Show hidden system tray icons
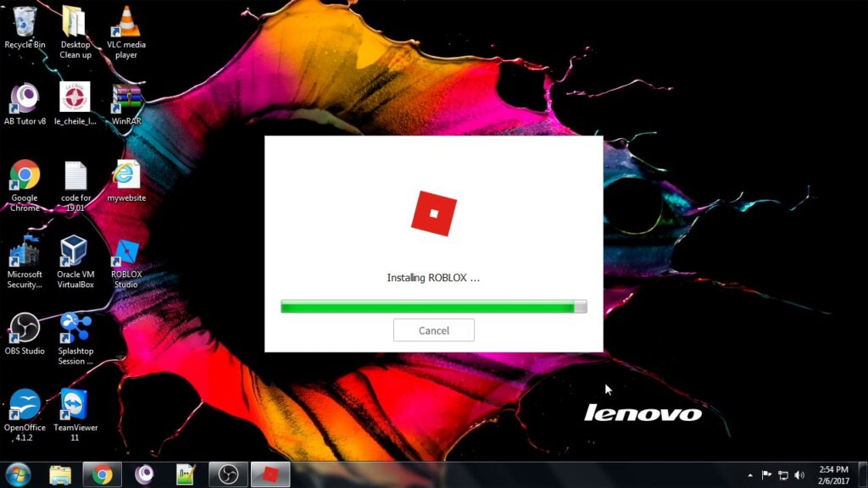Image resolution: width=868 pixels, height=488 pixels. click(749, 475)
